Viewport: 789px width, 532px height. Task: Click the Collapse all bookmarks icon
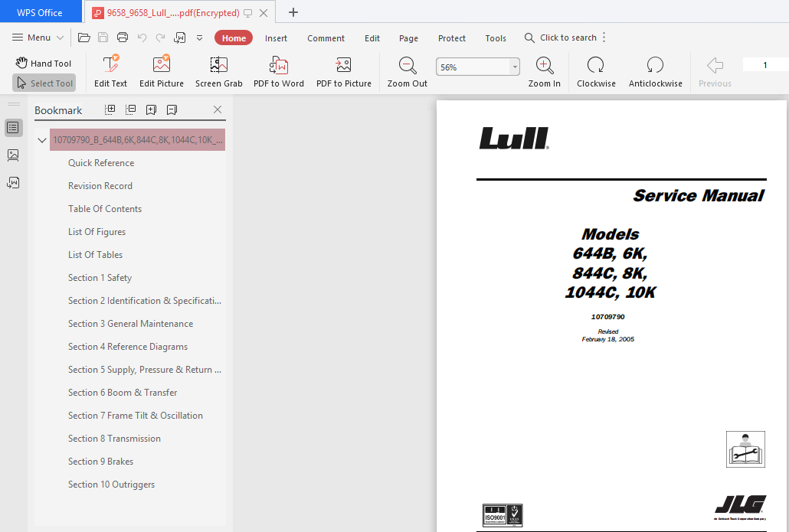(x=130, y=109)
